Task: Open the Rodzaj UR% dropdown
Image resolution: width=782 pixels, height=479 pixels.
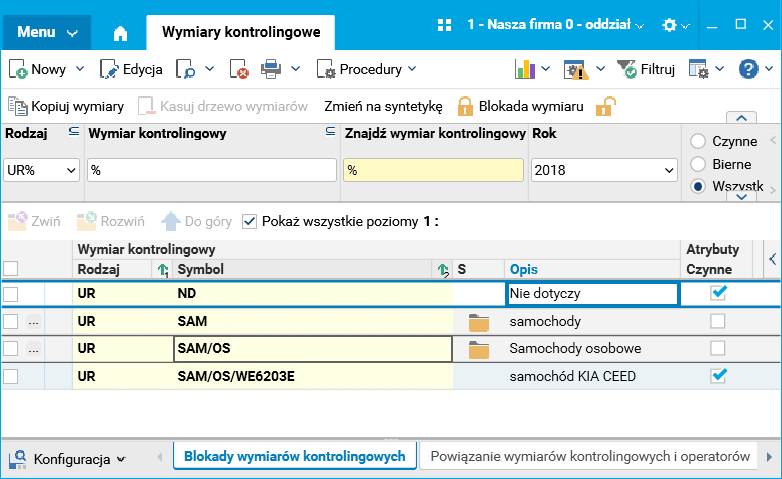Action: pos(42,171)
